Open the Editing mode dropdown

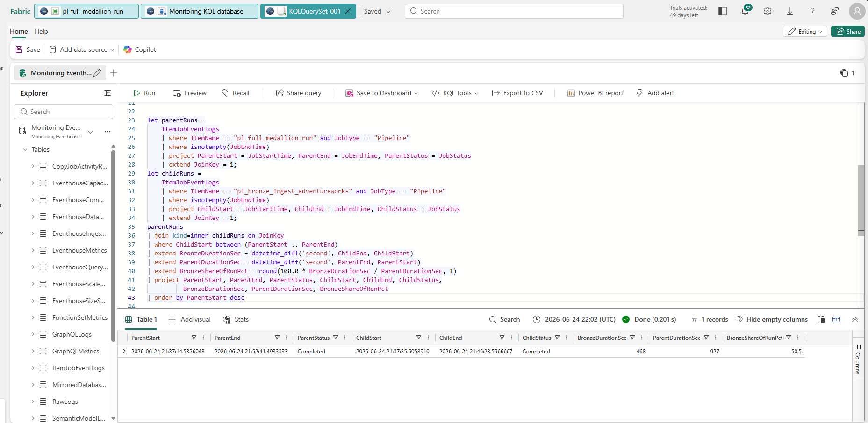805,31
